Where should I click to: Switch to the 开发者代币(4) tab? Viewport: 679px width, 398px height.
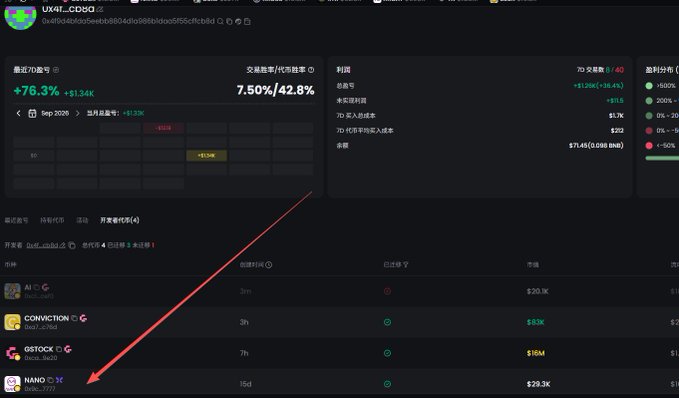(120, 220)
